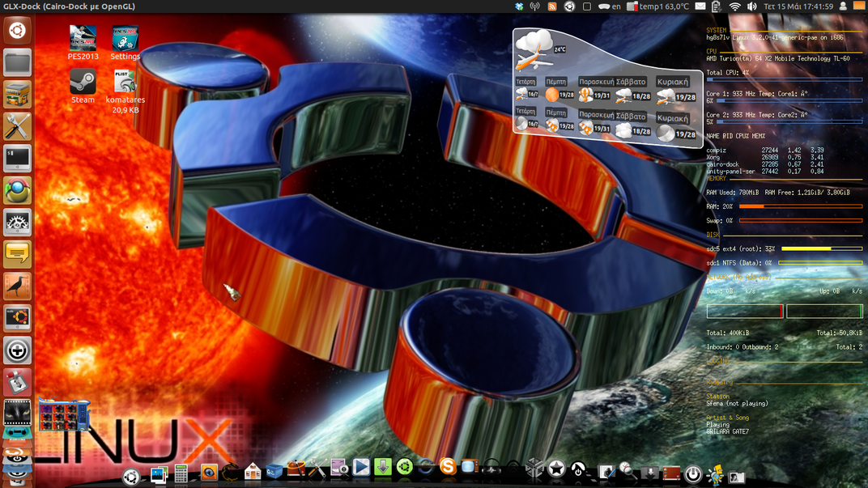Viewport: 868px width, 488px height.
Task: Open the Bart Simpson dock icon
Action: click(x=715, y=473)
